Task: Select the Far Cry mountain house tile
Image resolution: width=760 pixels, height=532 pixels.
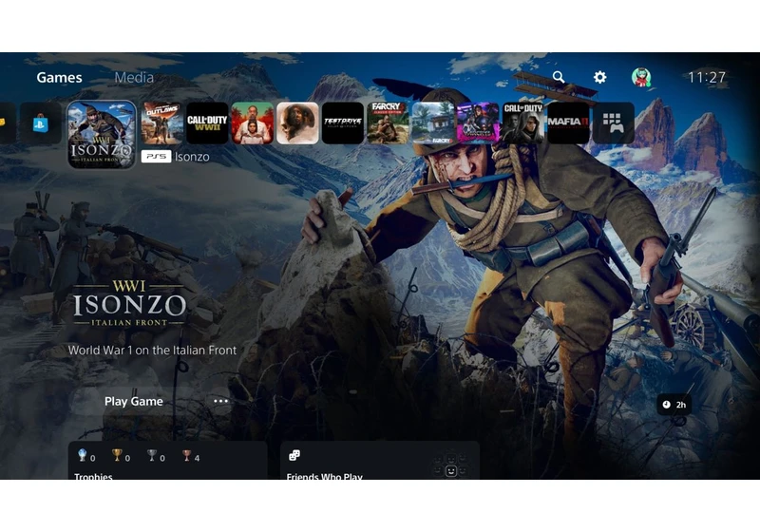Action: point(433,123)
